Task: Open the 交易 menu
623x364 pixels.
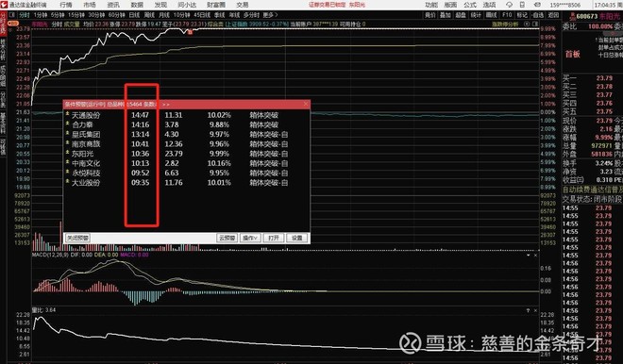Action: (243, 5)
